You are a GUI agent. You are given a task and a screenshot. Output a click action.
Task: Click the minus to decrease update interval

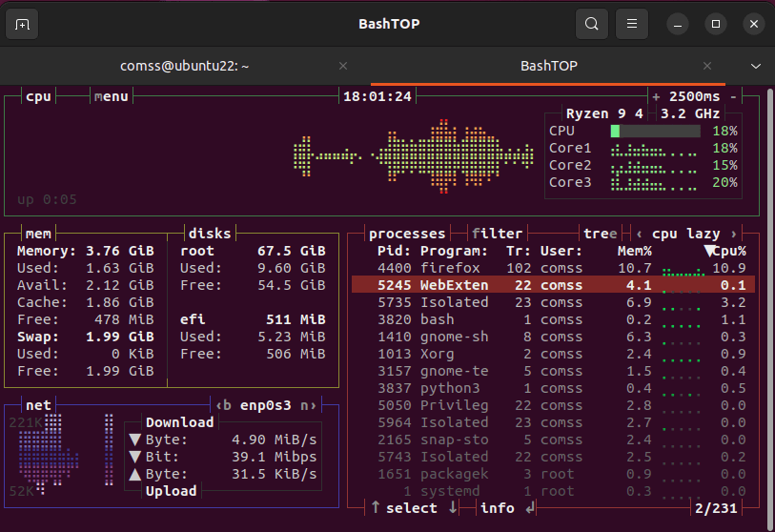pyautogui.click(x=732, y=96)
